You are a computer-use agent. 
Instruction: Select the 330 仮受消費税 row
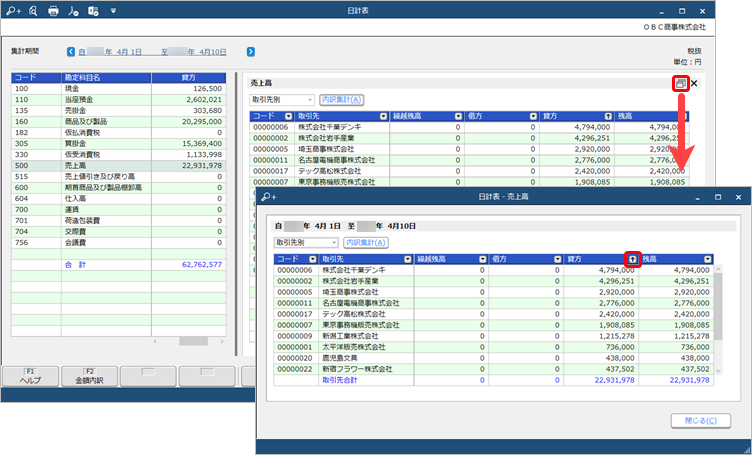click(x=118, y=155)
